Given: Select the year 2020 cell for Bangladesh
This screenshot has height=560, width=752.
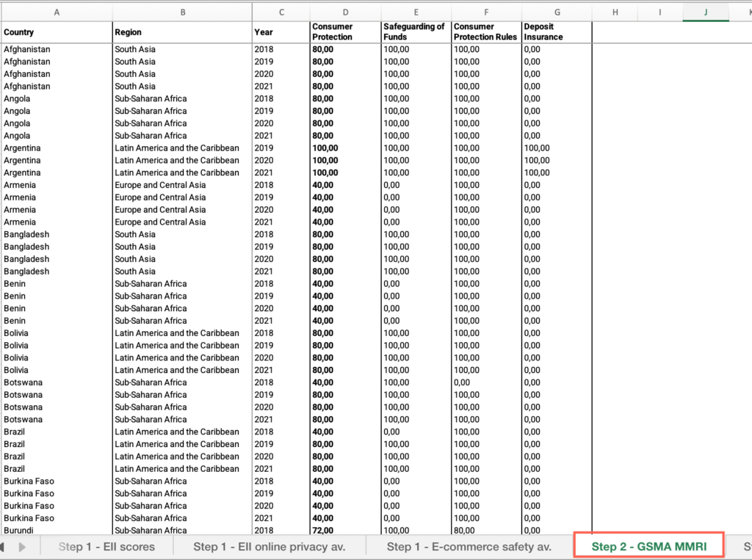Looking at the screenshot, I should [x=281, y=259].
